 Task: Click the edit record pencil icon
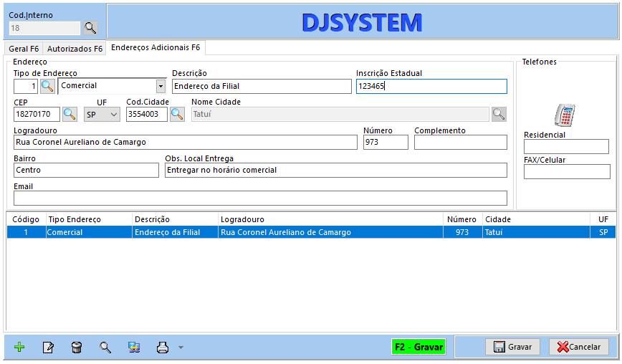coord(48,348)
